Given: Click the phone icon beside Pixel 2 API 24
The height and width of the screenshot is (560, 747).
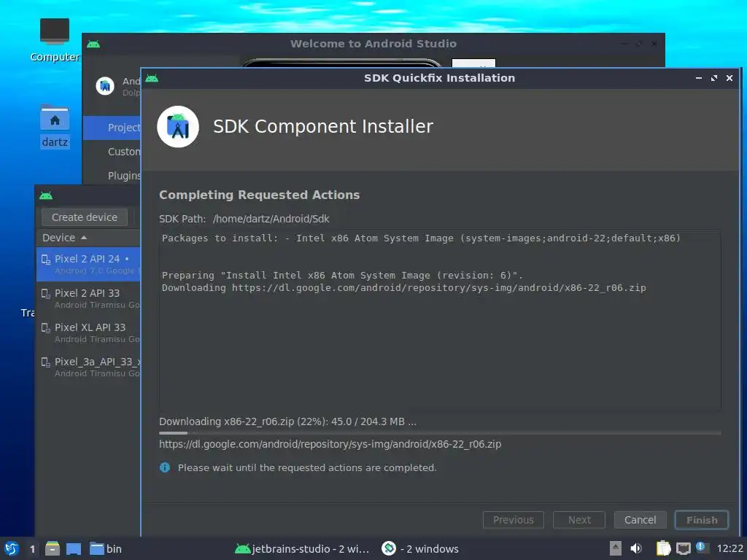Looking at the screenshot, I should pos(46,260).
